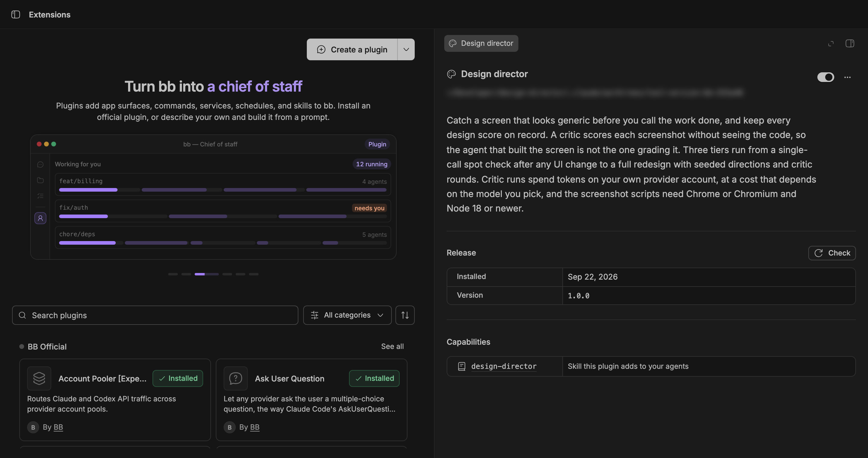Click the B avatar under Account Pooler
The height and width of the screenshot is (458, 868).
(x=33, y=427)
